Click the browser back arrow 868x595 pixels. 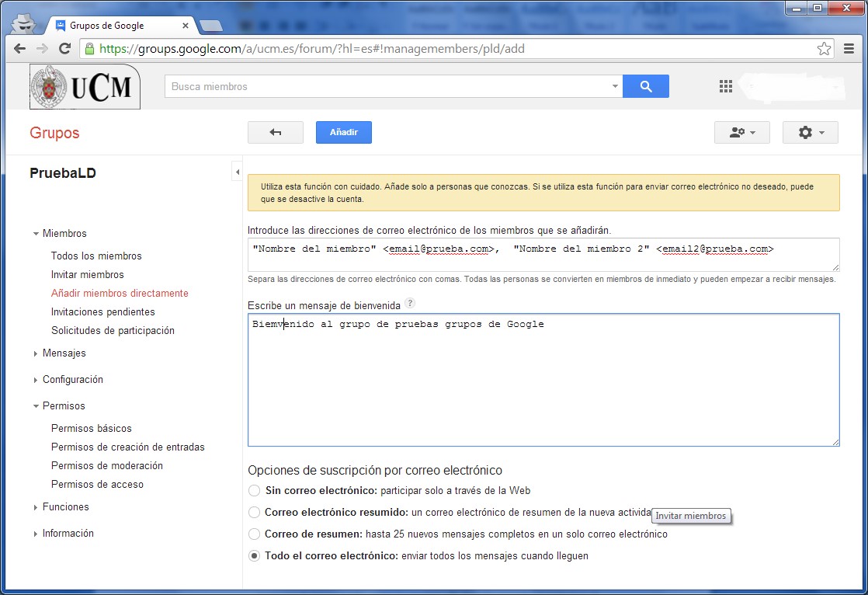point(20,49)
